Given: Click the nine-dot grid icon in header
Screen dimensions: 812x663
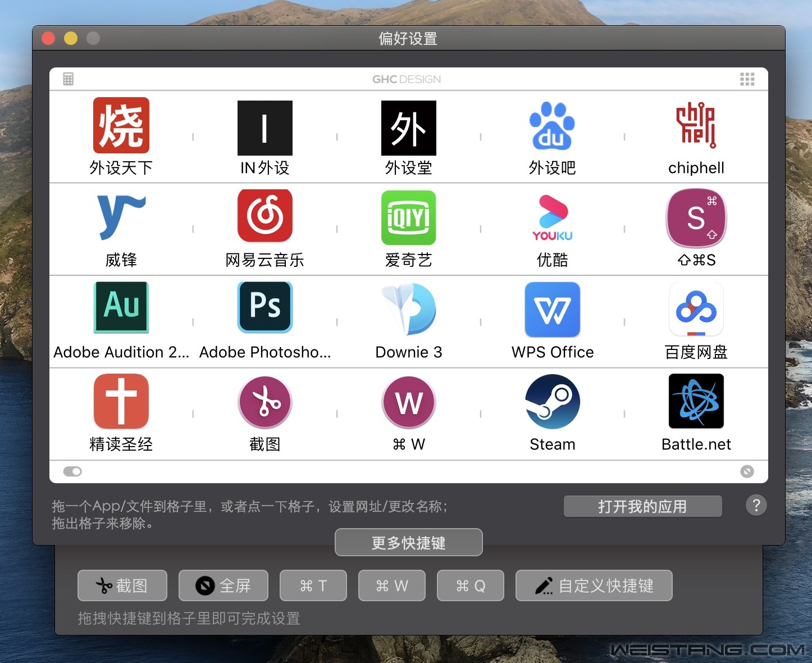Looking at the screenshot, I should [x=747, y=79].
